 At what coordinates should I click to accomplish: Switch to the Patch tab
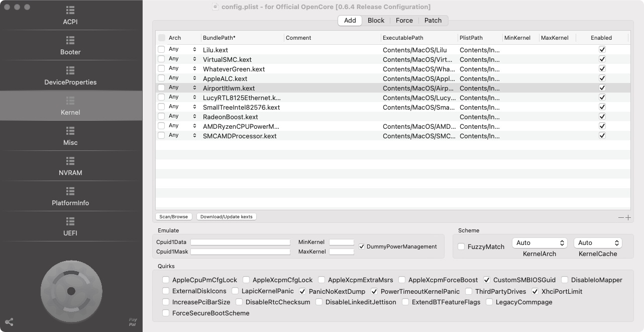[433, 21]
